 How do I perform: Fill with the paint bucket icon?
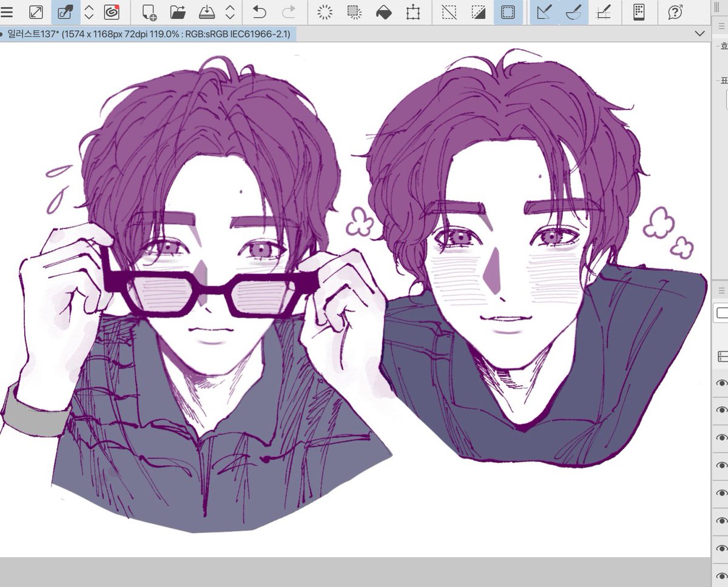pyautogui.click(x=383, y=12)
